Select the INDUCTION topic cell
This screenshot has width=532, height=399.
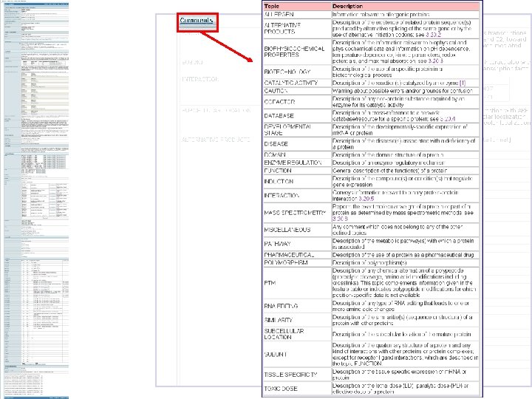[298, 182]
